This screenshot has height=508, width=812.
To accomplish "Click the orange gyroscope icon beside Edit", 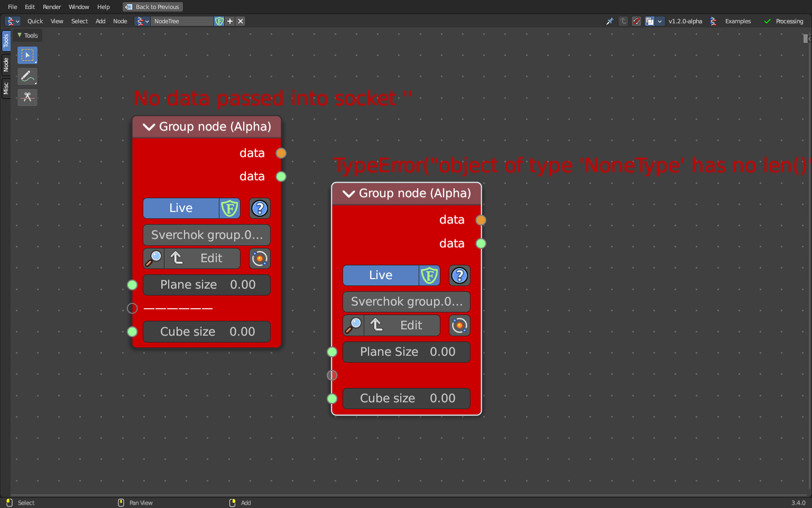I will tap(260, 258).
